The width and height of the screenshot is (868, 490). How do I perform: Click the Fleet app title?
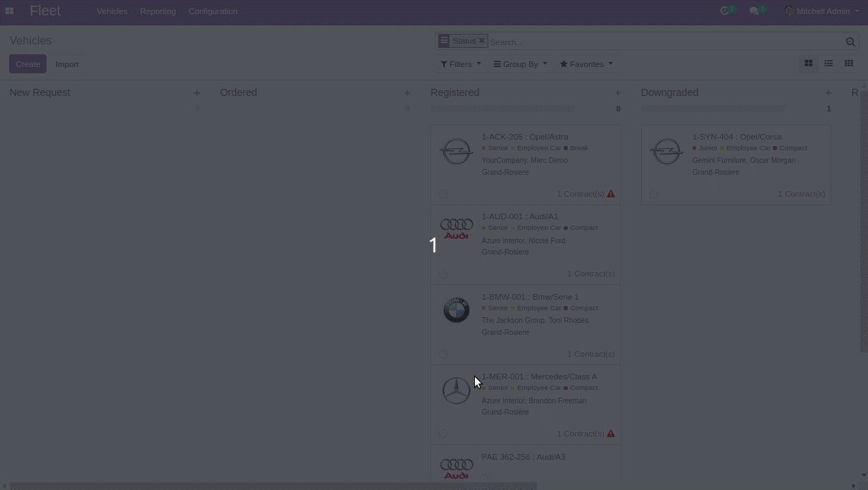coord(45,11)
